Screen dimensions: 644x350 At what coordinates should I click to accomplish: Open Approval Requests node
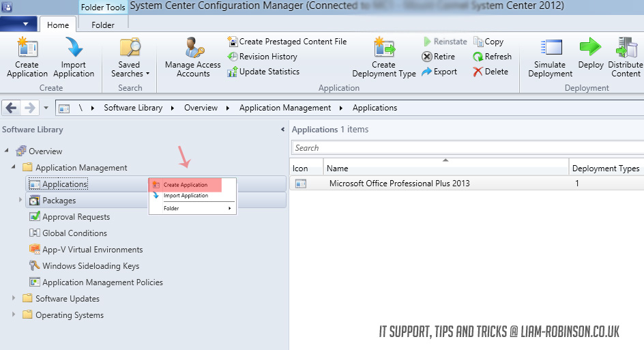[76, 217]
